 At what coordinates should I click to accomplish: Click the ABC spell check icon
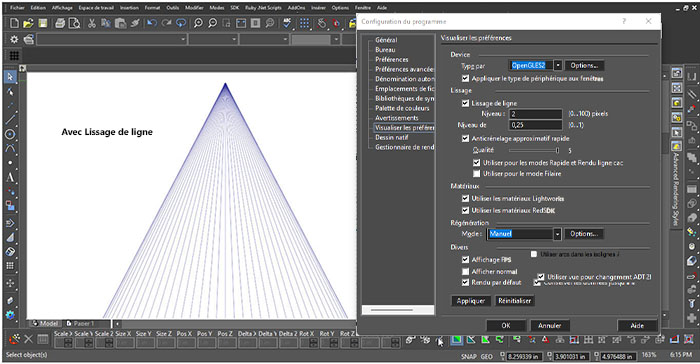coord(287,23)
